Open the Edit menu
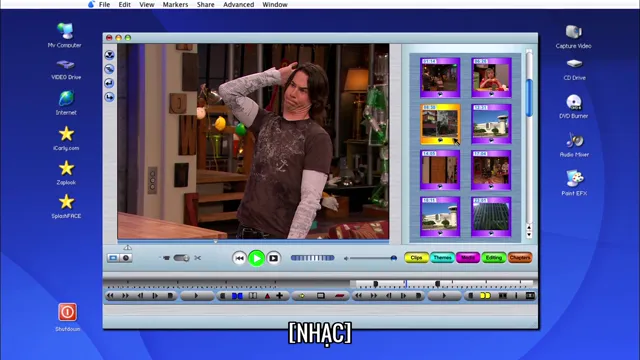Image resolution: width=640 pixels, height=360 pixels. click(124, 4)
